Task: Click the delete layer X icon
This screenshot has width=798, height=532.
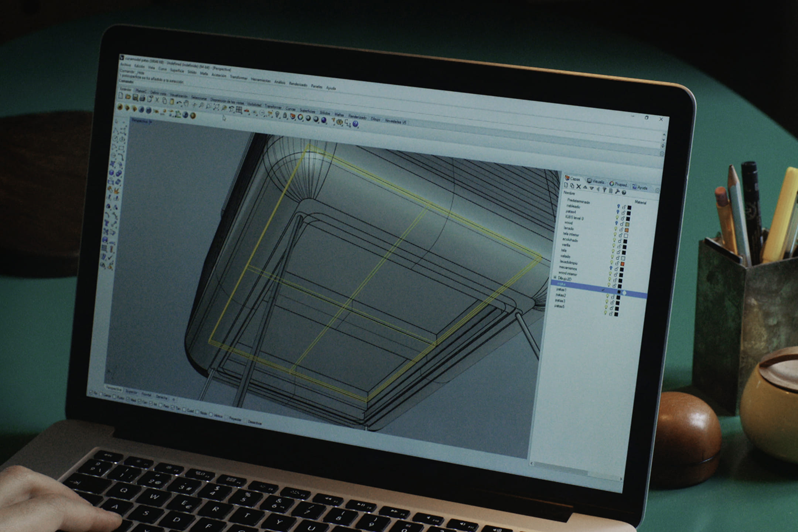Action: tap(579, 187)
